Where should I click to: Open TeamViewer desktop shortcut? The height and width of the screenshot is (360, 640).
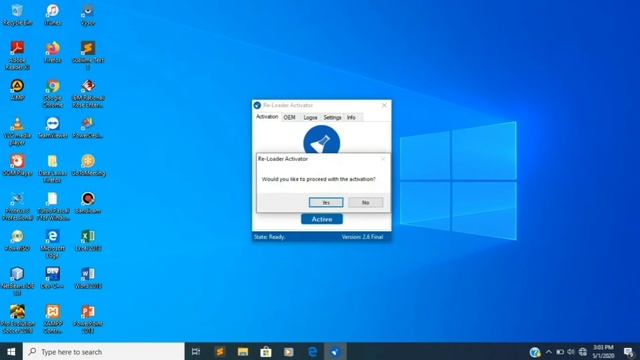53,128
